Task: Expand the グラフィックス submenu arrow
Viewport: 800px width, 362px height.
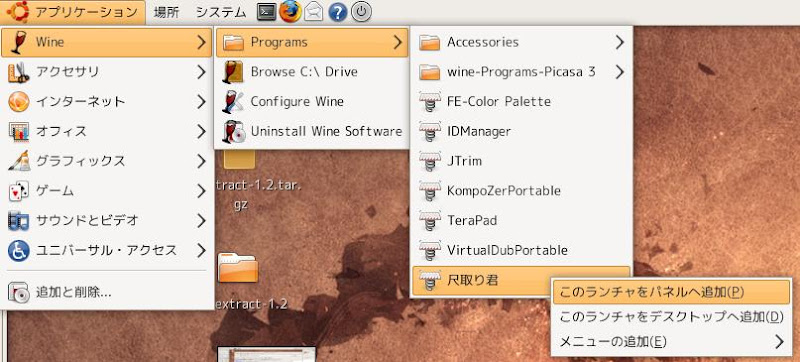Action: (202, 161)
